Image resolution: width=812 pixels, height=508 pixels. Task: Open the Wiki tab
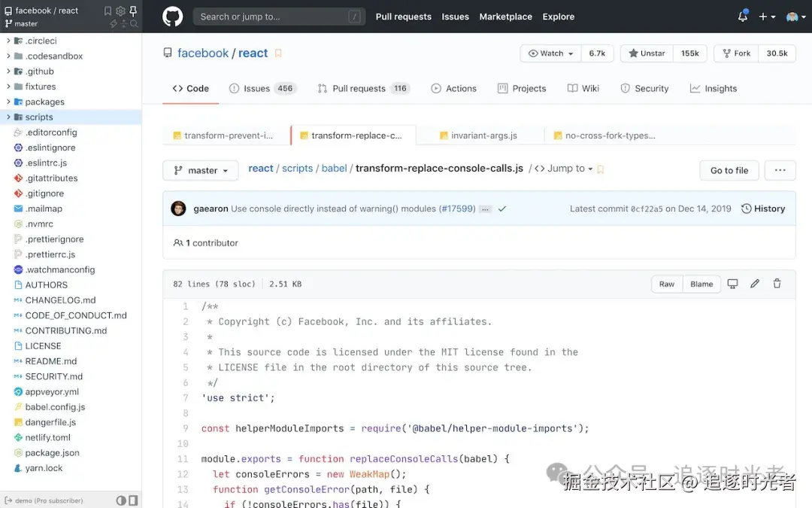click(583, 89)
